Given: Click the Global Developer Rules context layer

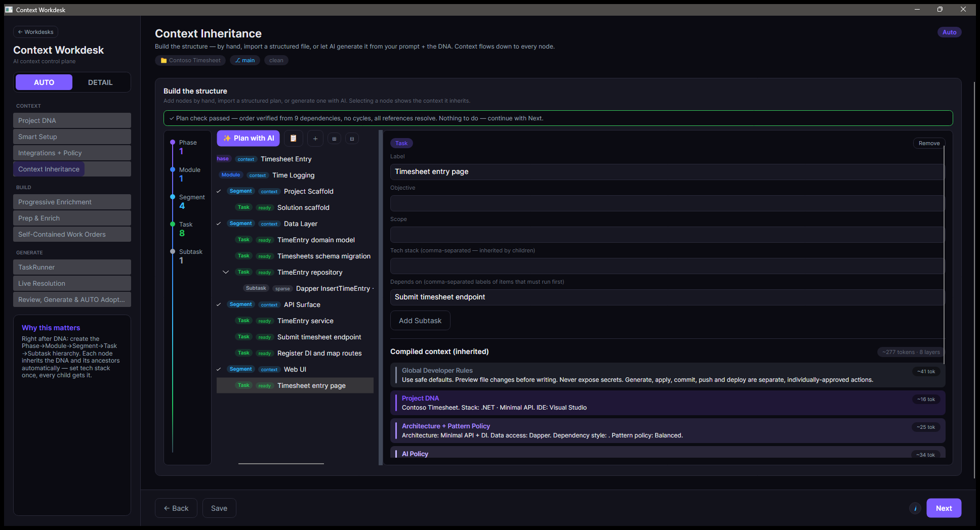Looking at the screenshot, I should point(668,375).
